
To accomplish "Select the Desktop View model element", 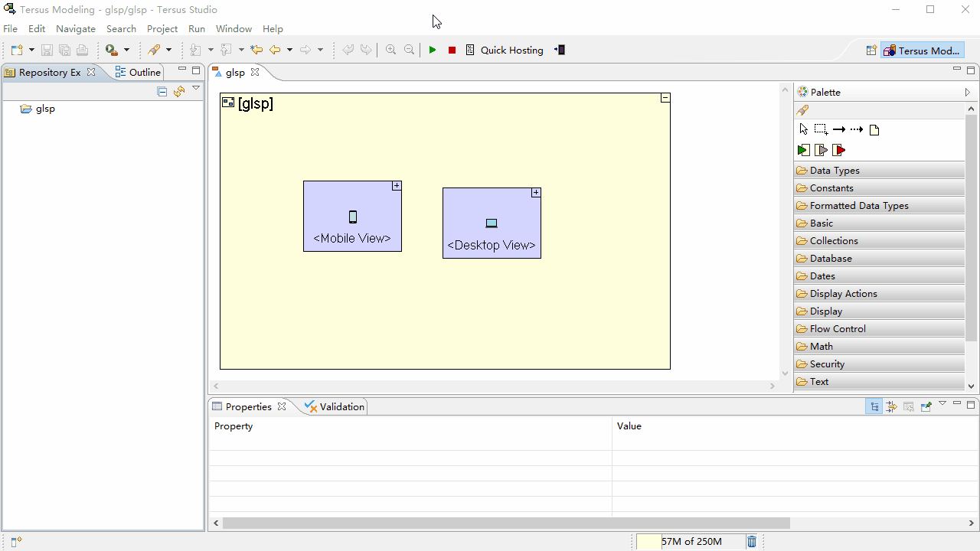I will [x=492, y=223].
